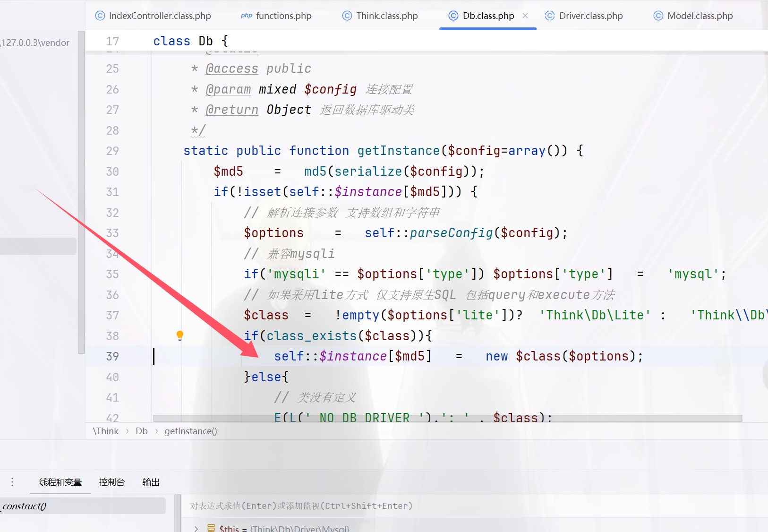Open the debug panel more options menu
Image resolution: width=768 pixels, height=532 pixels.
[x=12, y=482]
